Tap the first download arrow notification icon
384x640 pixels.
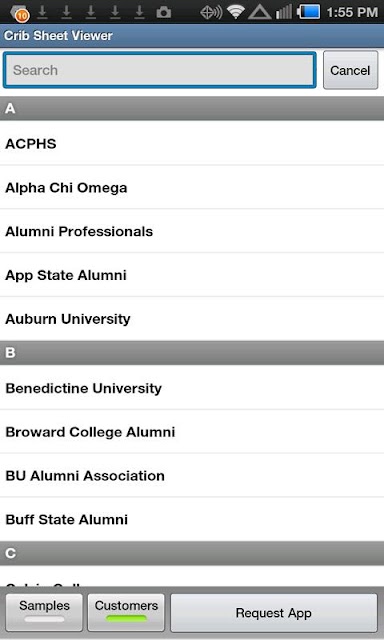42,12
